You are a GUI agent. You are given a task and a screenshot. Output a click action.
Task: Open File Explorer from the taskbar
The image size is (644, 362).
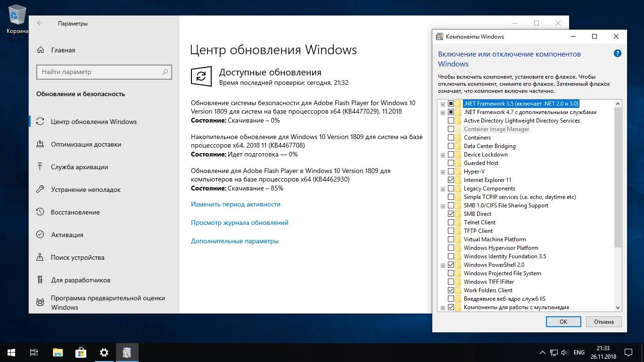[58, 353]
